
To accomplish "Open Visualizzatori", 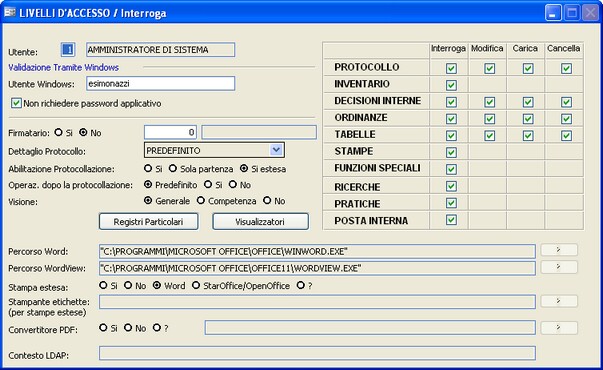I will click(260, 222).
